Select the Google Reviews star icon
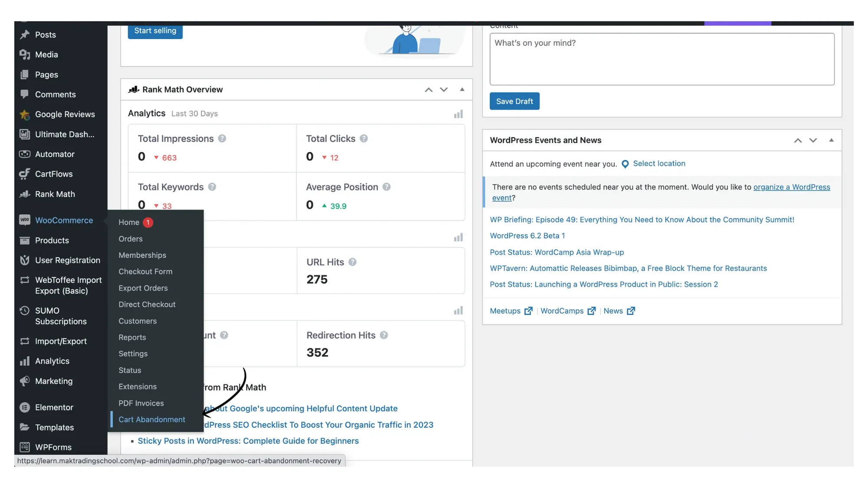The height and width of the screenshot is (488, 868). (x=25, y=114)
